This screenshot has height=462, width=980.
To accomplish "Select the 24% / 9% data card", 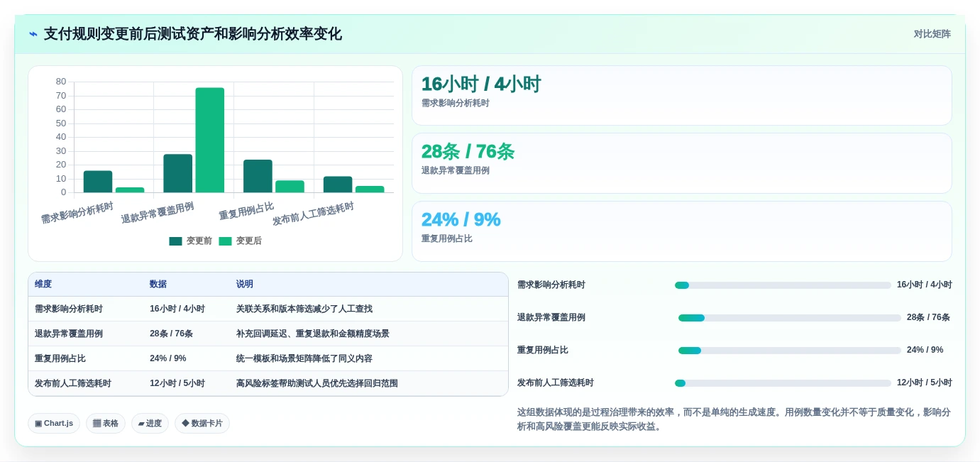I will (682, 231).
